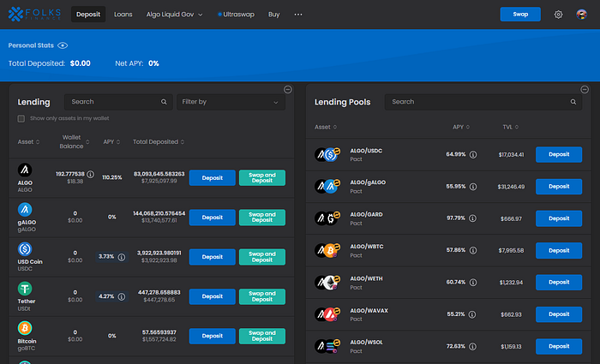600x364 pixels.
Task: Click info icon next to 3.73% APY
Action: tap(122, 257)
